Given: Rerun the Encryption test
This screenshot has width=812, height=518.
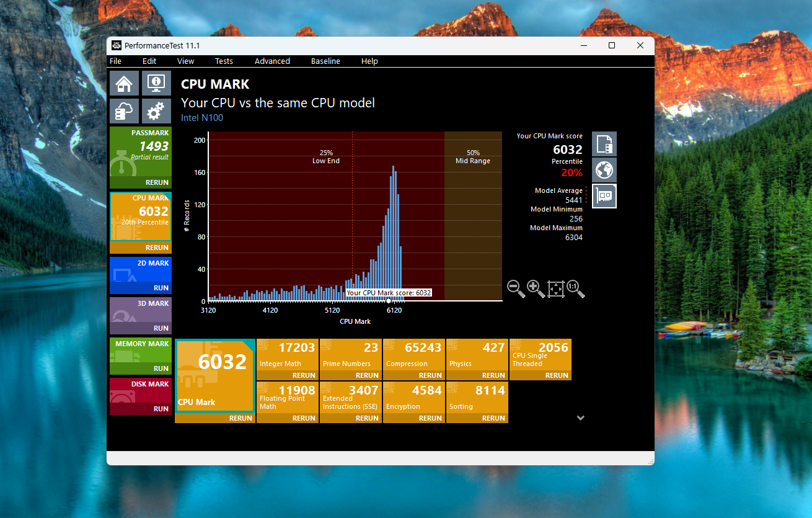Looking at the screenshot, I should click(430, 418).
